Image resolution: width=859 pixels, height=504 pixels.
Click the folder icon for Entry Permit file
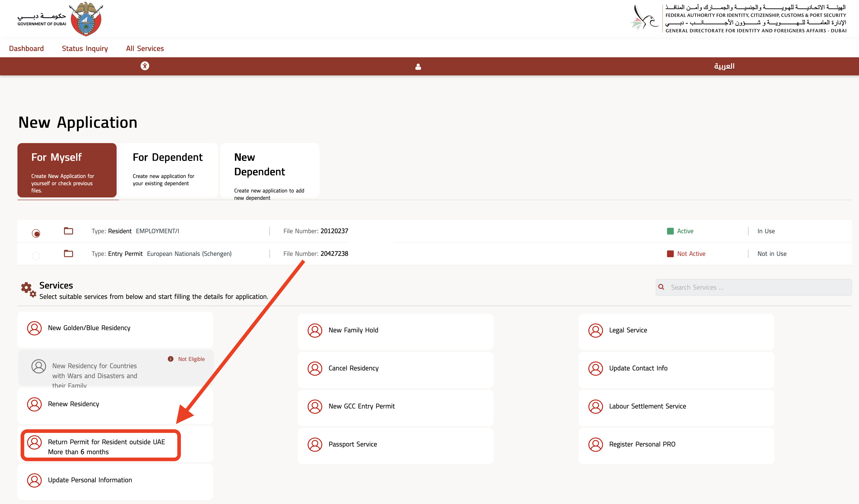(69, 253)
